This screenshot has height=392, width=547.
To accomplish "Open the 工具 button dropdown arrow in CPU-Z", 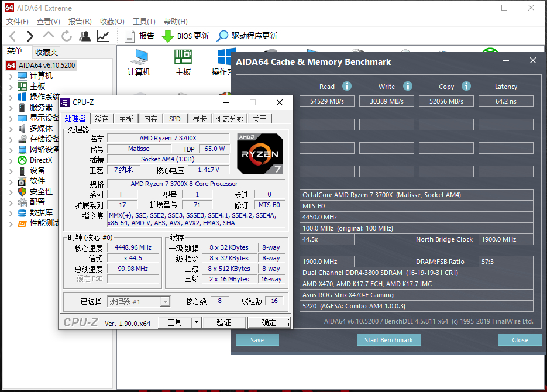I will coord(197,322).
